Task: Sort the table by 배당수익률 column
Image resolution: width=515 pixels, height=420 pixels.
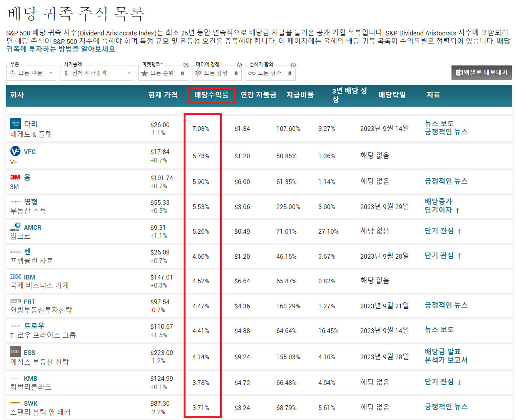Action: pyautogui.click(x=211, y=95)
